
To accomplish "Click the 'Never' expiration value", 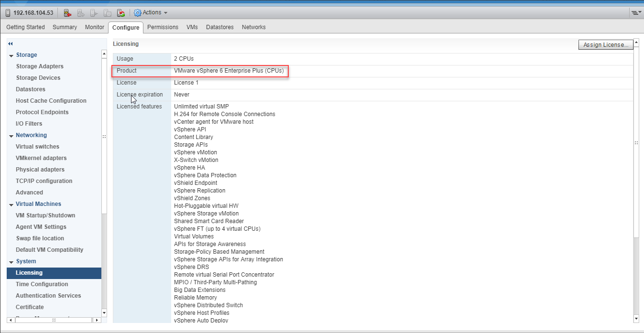I will [x=182, y=95].
